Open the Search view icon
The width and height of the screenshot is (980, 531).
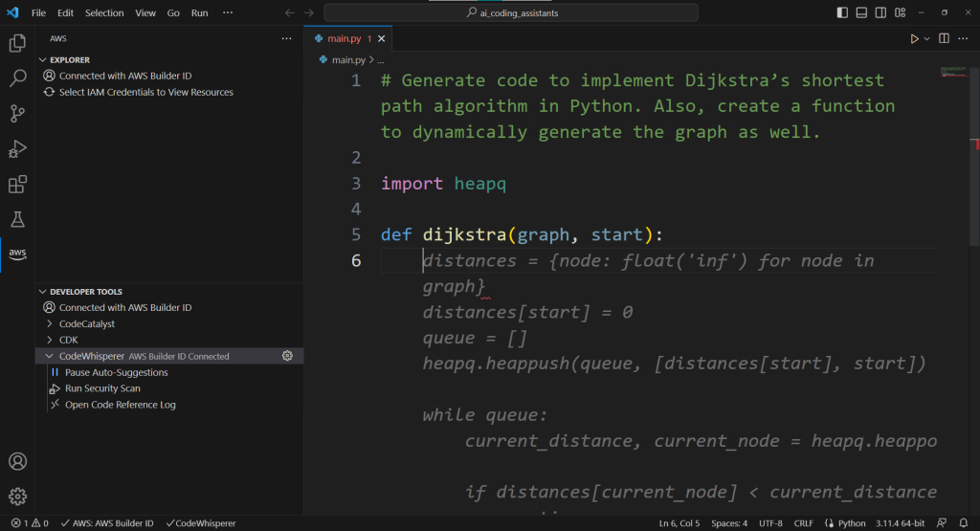pyautogui.click(x=17, y=78)
